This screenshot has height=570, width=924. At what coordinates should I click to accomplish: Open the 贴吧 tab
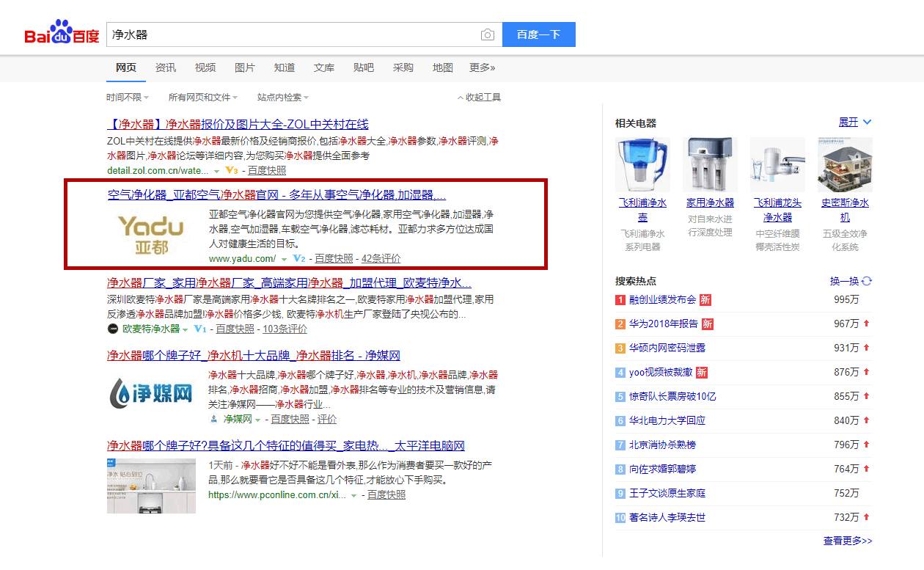point(364,67)
